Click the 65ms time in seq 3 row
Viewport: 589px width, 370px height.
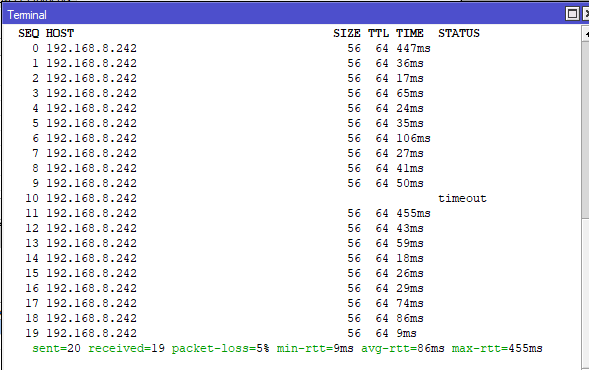tap(410, 94)
